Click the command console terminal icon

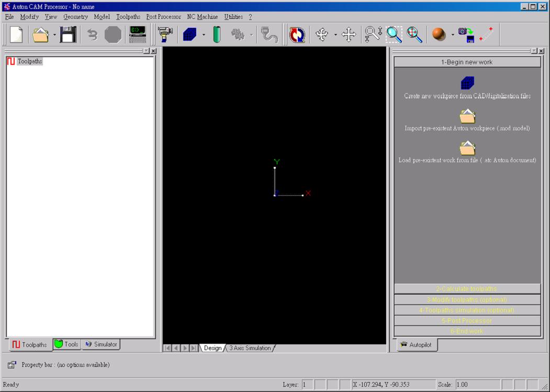pyautogui.click(x=138, y=35)
